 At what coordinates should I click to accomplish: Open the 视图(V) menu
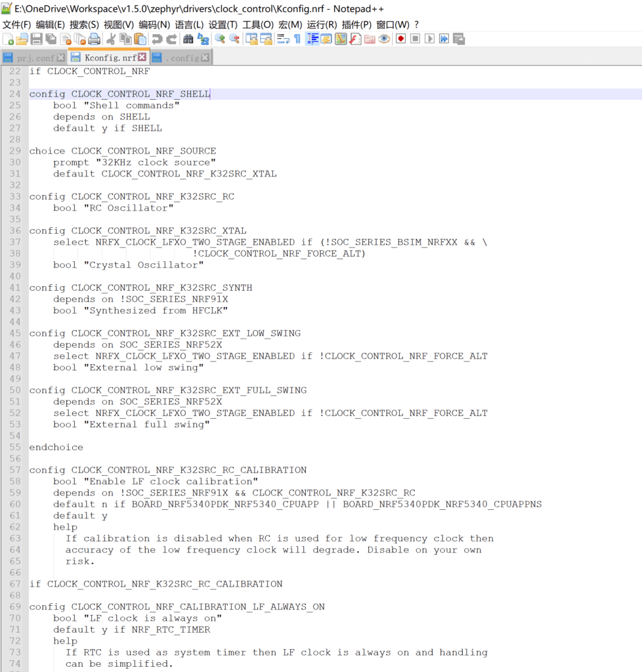click(119, 25)
